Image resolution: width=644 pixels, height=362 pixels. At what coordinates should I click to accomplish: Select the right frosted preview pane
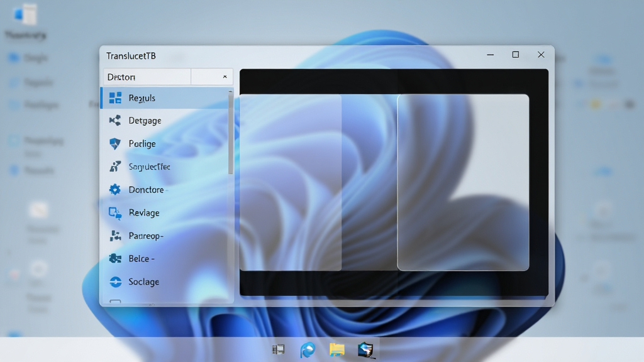pos(463,183)
